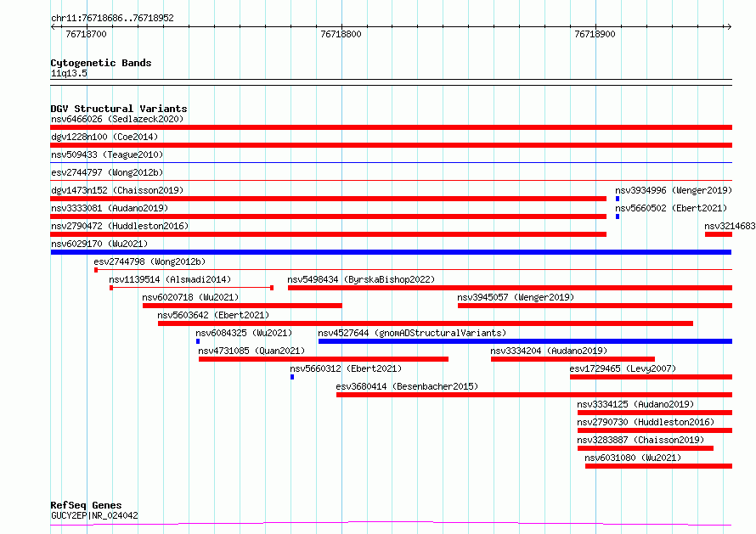
Task: Open nsv4527644 (gnomADStructuralVariants) label
Action: click(412, 333)
